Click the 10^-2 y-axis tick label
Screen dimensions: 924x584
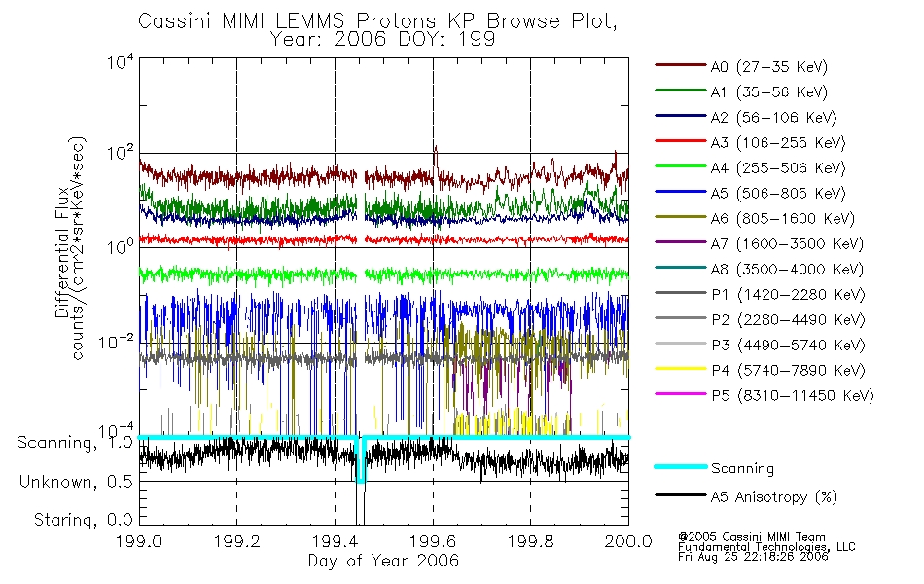[116, 341]
